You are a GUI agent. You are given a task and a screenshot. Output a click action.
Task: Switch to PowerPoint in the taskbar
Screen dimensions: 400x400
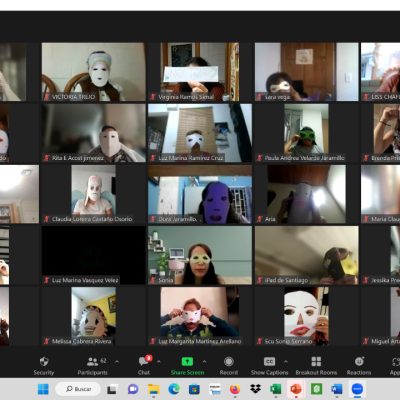pos(296,389)
